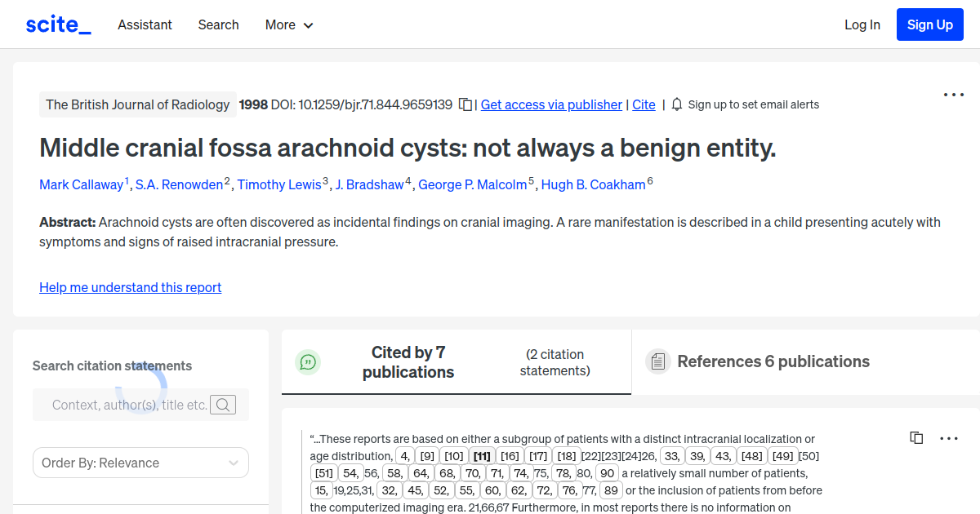The width and height of the screenshot is (980, 514).
Task: Click the speech-bubble icon on the Cited by tab
Action: pos(308,361)
